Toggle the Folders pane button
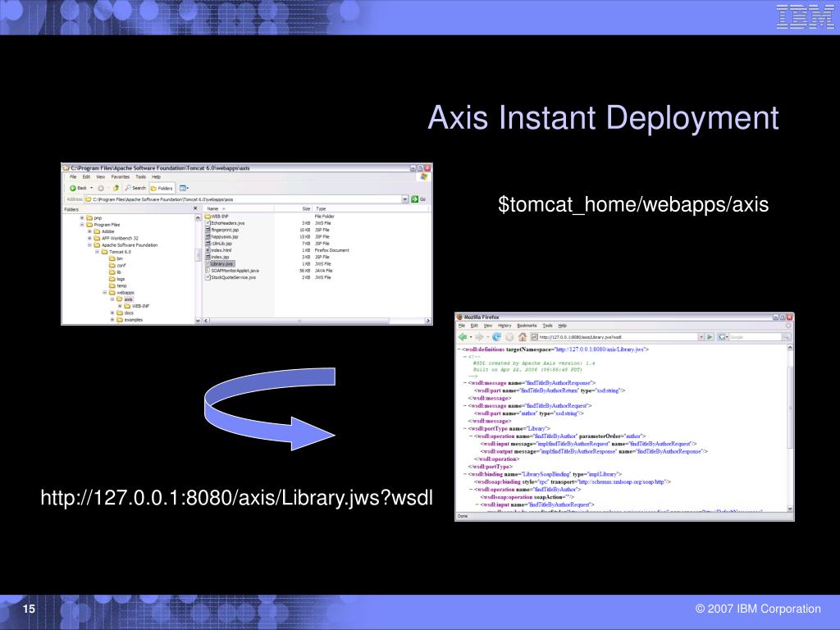The height and width of the screenshot is (630, 840). click(162, 188)
